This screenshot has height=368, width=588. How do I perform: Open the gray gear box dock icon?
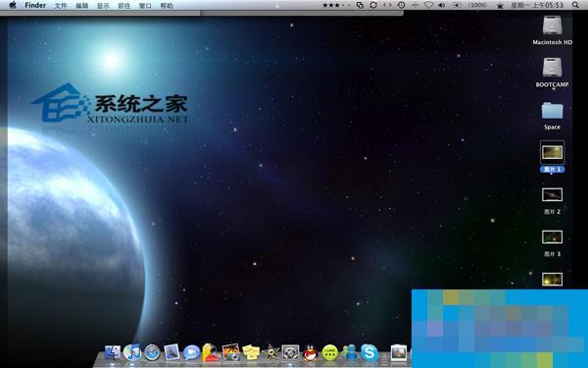tap(291, 352)
